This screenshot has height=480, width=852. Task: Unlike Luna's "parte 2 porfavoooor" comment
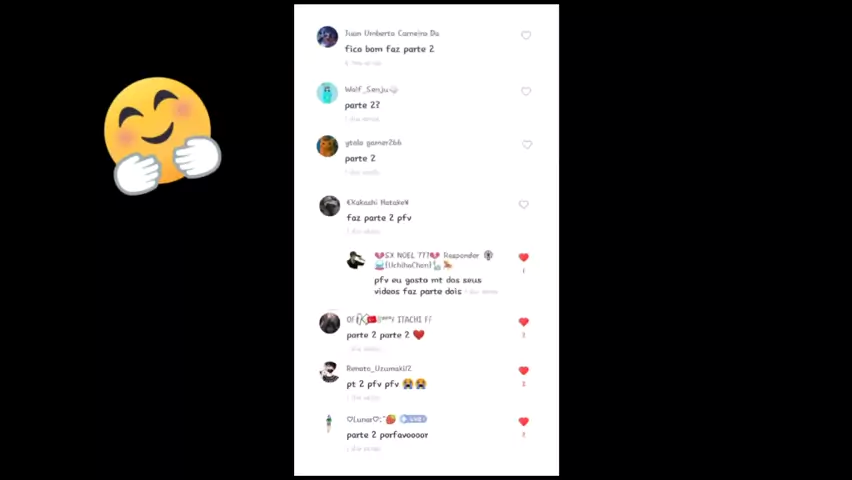pos(524,421)
